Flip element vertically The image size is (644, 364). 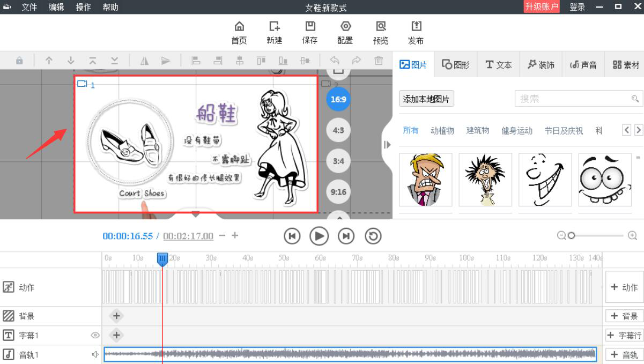click(166, 61)
